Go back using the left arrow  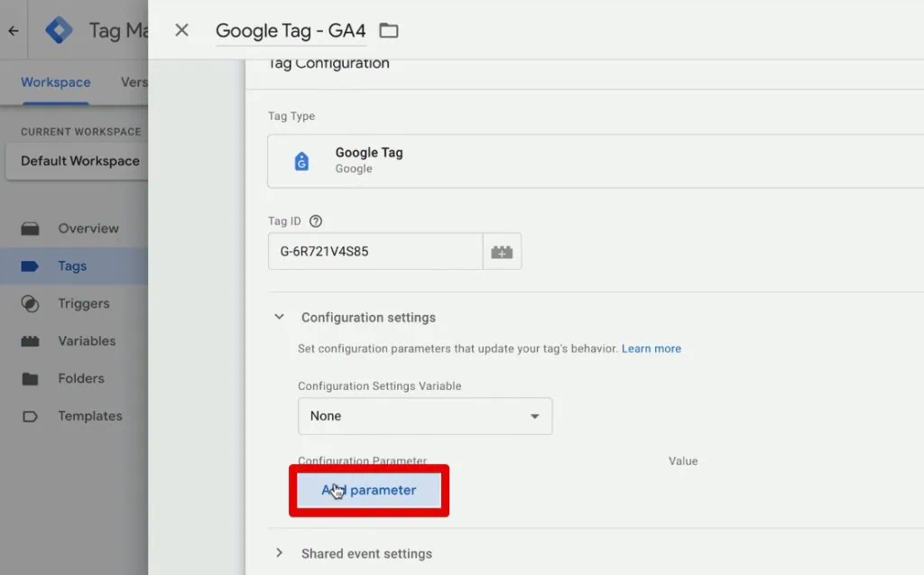pos(13,30)
